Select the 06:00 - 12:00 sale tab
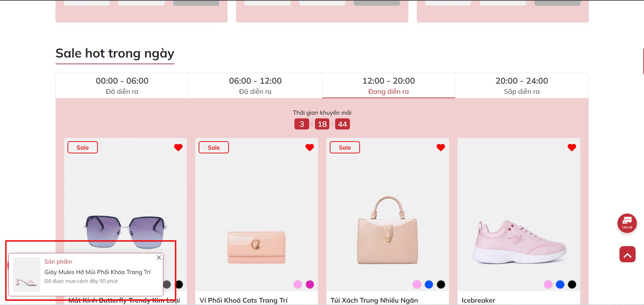Viewport: 644px width, 305px height. tap(255, 86)
